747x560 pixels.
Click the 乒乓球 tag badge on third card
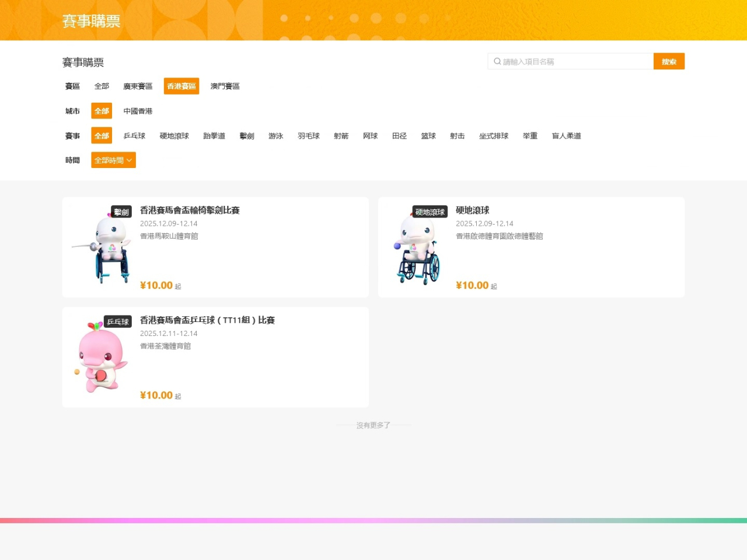point(118,321)
